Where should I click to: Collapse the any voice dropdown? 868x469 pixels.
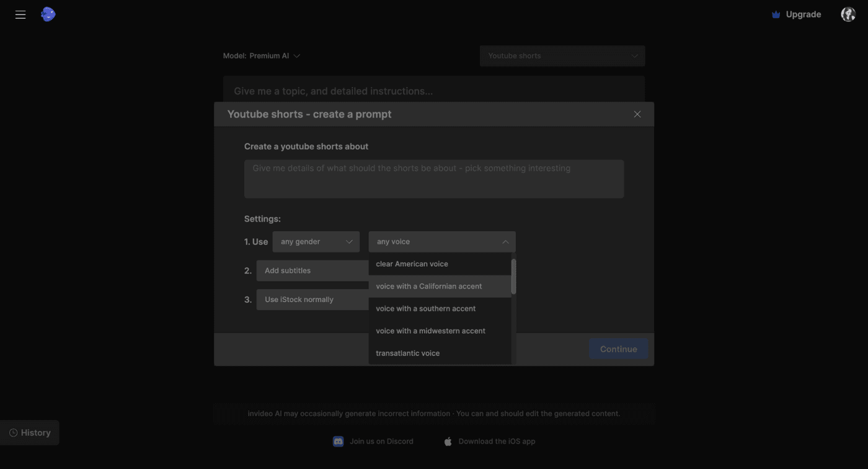coord(442,241)
